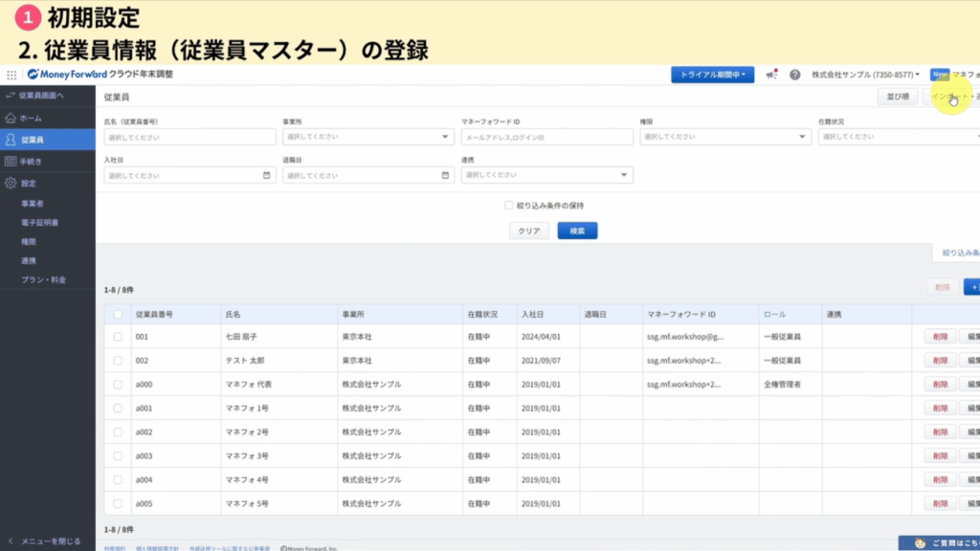Image resolution: width=980 pixels, height=551 pixels.
Task: Open the calendar icon in 退職日 field
Action: 445,175
